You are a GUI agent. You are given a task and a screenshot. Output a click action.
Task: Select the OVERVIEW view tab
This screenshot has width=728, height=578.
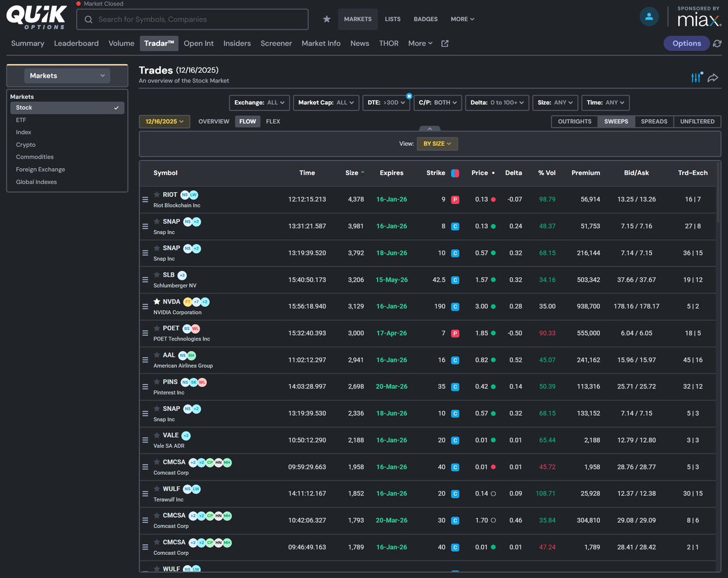(214, 121)
